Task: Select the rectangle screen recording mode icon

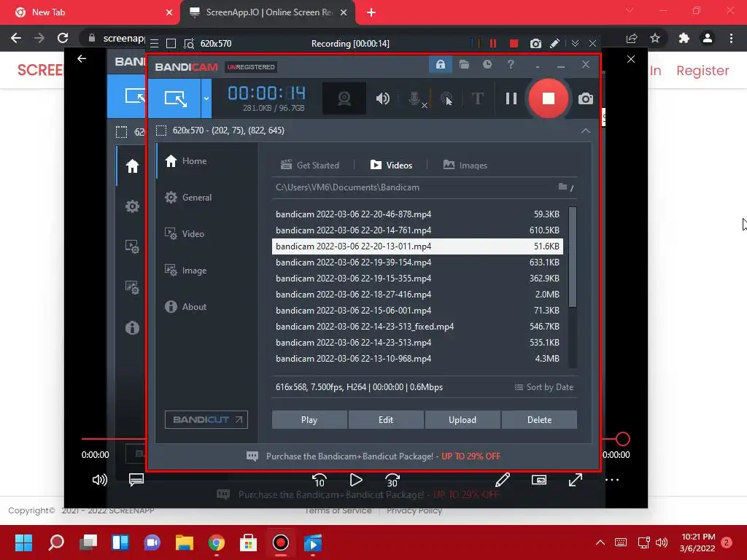Action: [x=175, y=98]
